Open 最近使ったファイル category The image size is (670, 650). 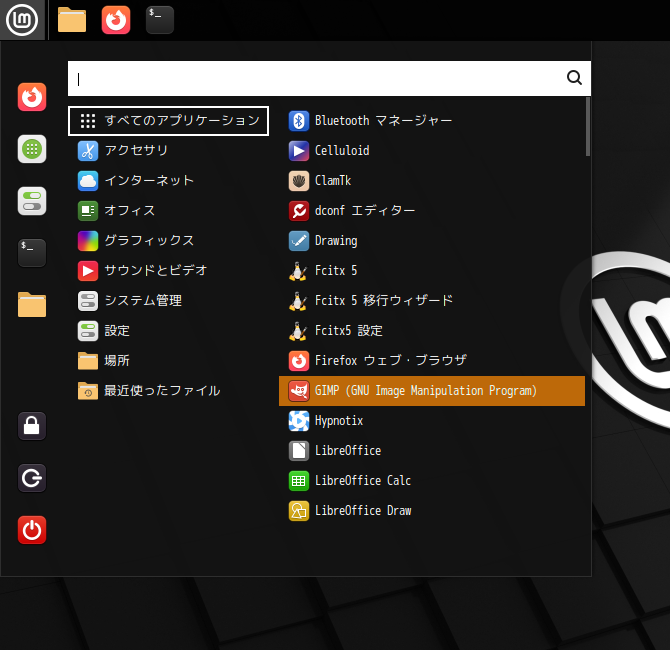click(x=168, y=391)
